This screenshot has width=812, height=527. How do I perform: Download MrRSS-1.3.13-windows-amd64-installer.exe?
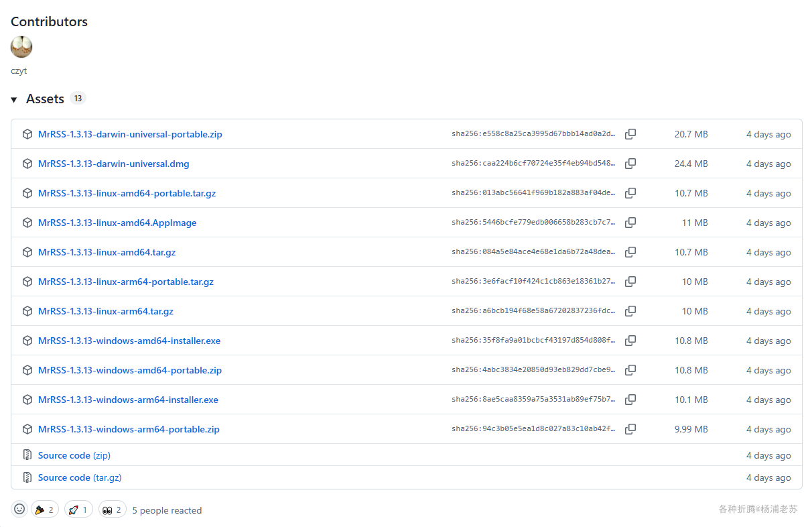click(x=129, y=341)
